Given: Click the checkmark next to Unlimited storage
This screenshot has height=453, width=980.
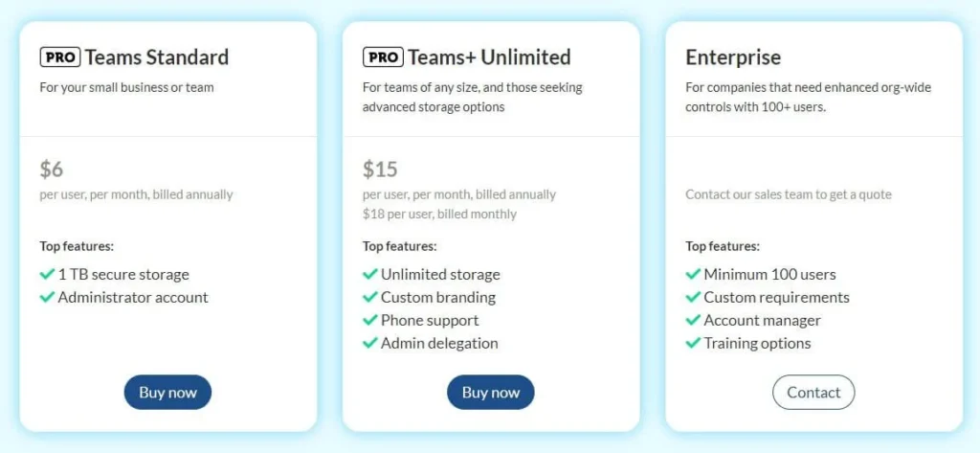Looking at the screenshot, I should (369, 275).
